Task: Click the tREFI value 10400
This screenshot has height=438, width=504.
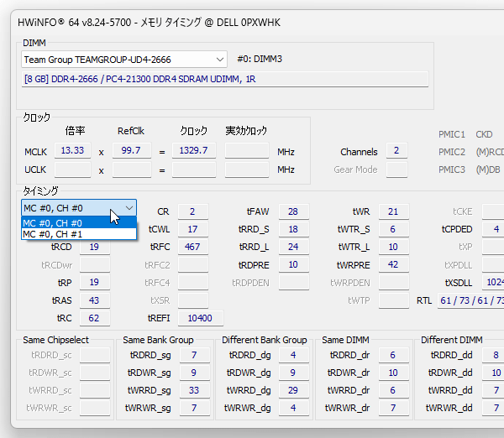Action: (201, 318)
